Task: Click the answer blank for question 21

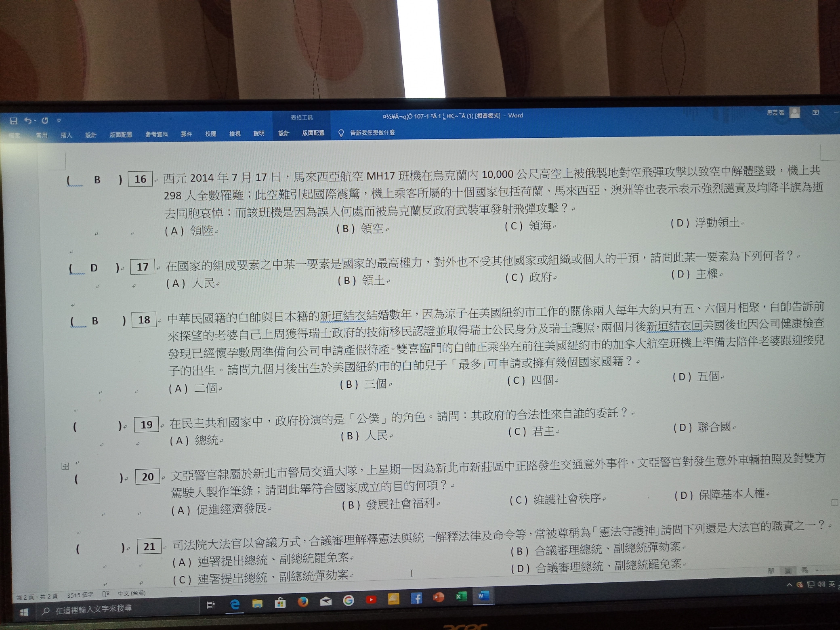Action: [100, 548]
